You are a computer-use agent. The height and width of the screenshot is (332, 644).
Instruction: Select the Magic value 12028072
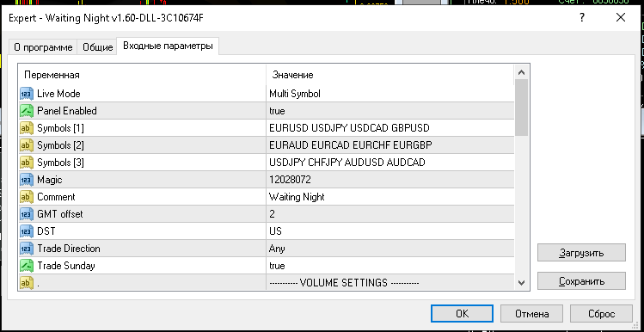[x=290, y=180]
